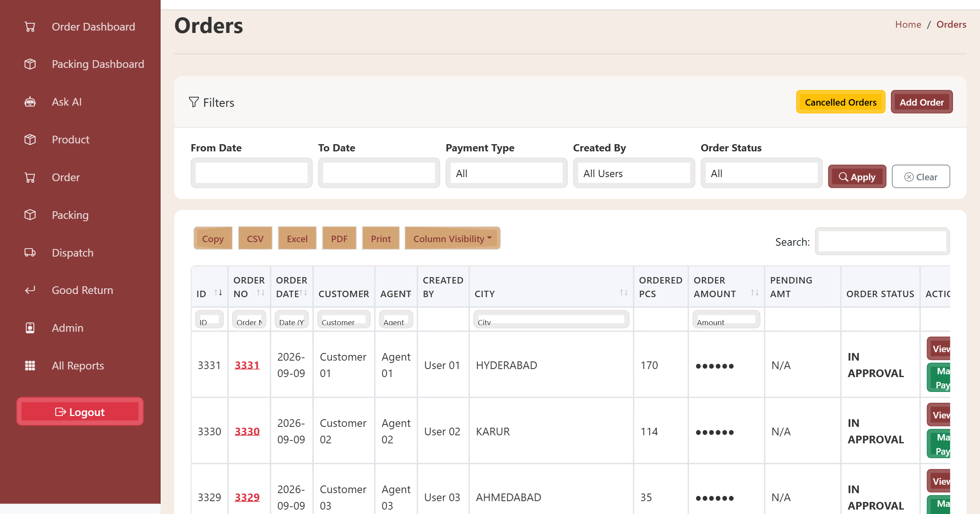This screenshot has width=980, height=514.
Task: Click the Logout button
Action: pos(80,412)
